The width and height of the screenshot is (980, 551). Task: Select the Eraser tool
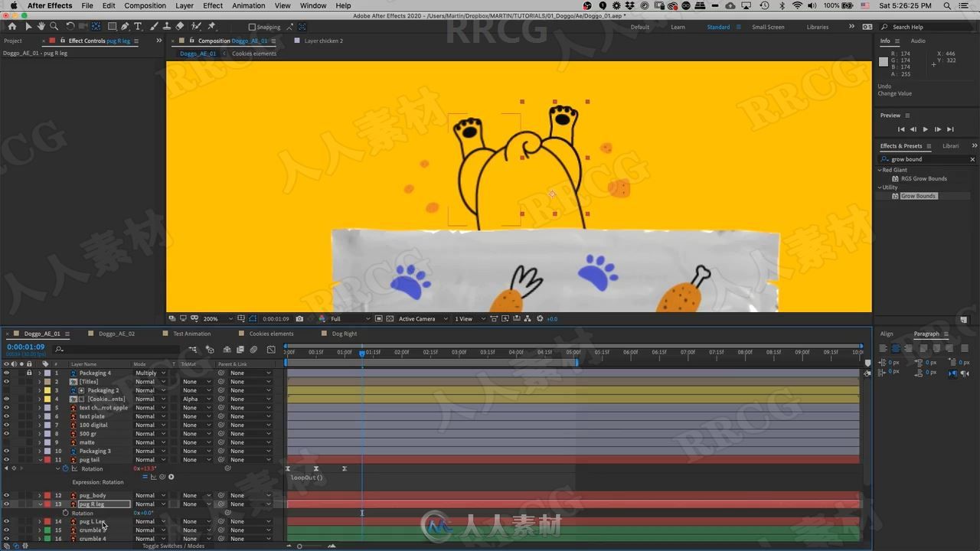(179, 26)
